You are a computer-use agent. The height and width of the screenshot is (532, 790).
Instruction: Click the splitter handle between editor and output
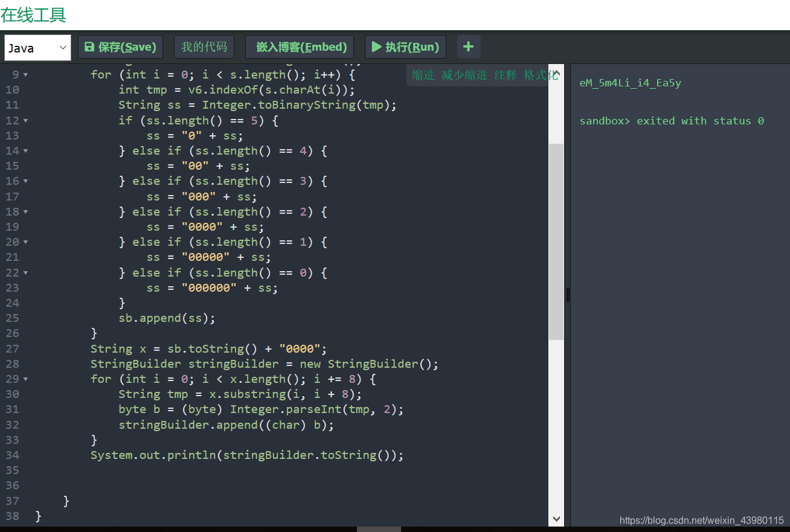[x=568, y=295]
